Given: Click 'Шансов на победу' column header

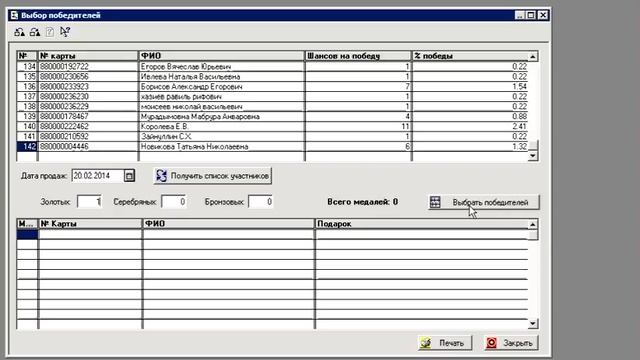Looking at the screenshot, I should coord(358,56).
